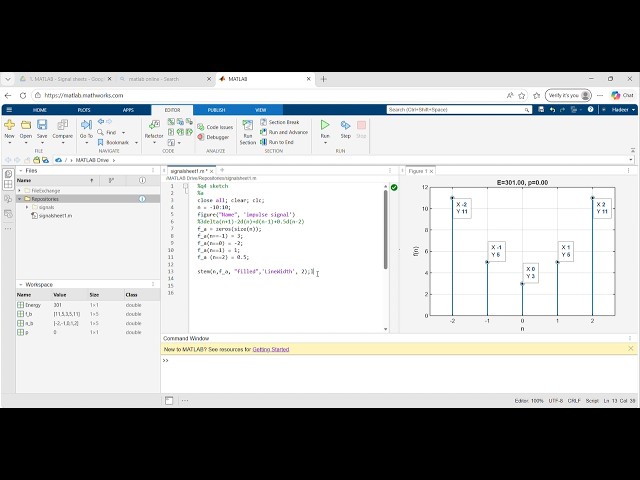The width and height of the screenshot is (640, 480).
Task: Click the browser address bar
Action: [267, 95]
